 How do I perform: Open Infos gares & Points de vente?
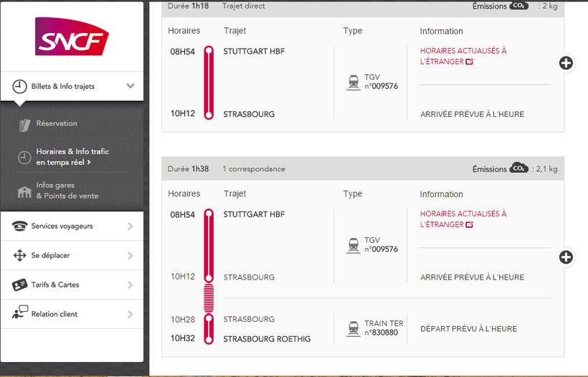67,191
